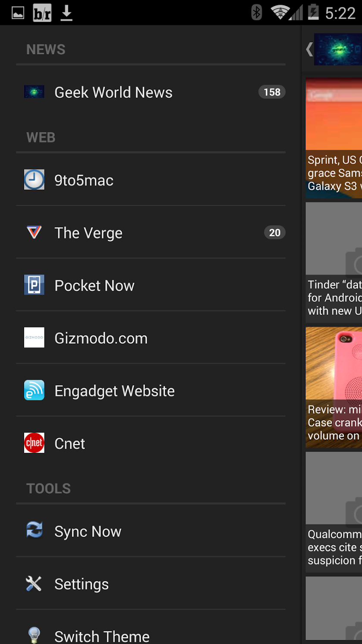Tap the Pocket Now P icon

click(x=34, y=285)
